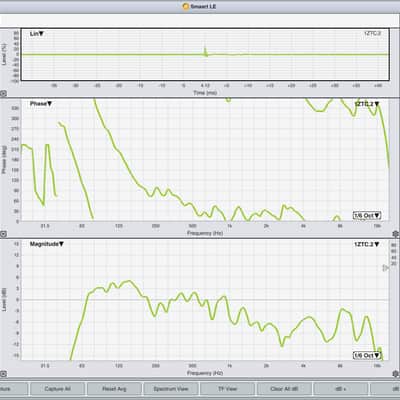Click the Clear All dB button
The image size is (400, 400).
pyautogui.click(x=284, y=389)
